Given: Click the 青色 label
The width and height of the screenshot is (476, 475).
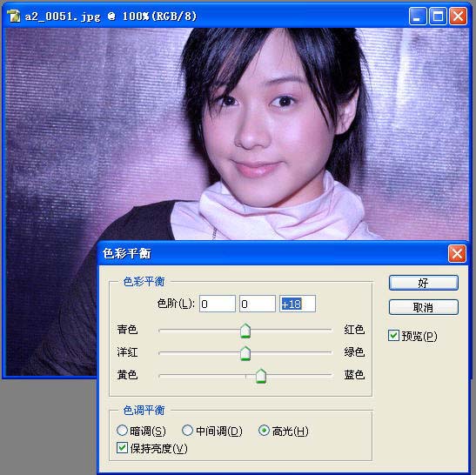Looking at the screenshot, I should pos(128,330).
